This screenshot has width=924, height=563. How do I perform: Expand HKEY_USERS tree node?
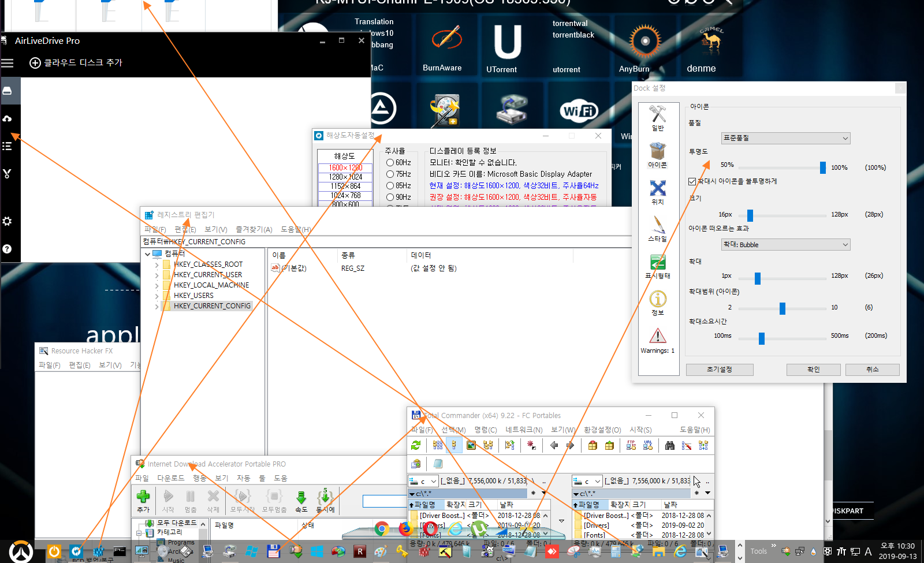157,296
